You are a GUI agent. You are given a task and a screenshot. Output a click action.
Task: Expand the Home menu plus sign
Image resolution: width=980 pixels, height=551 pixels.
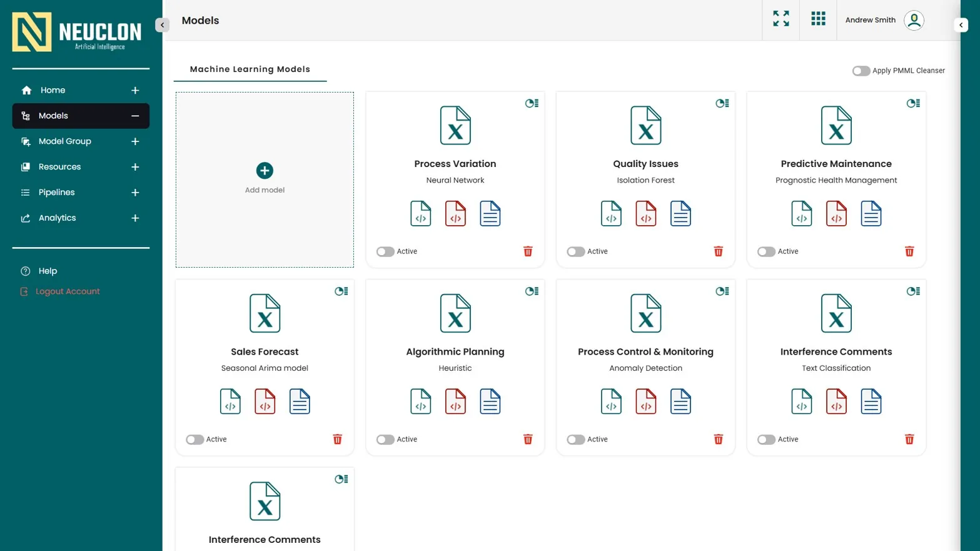point(135,90)
